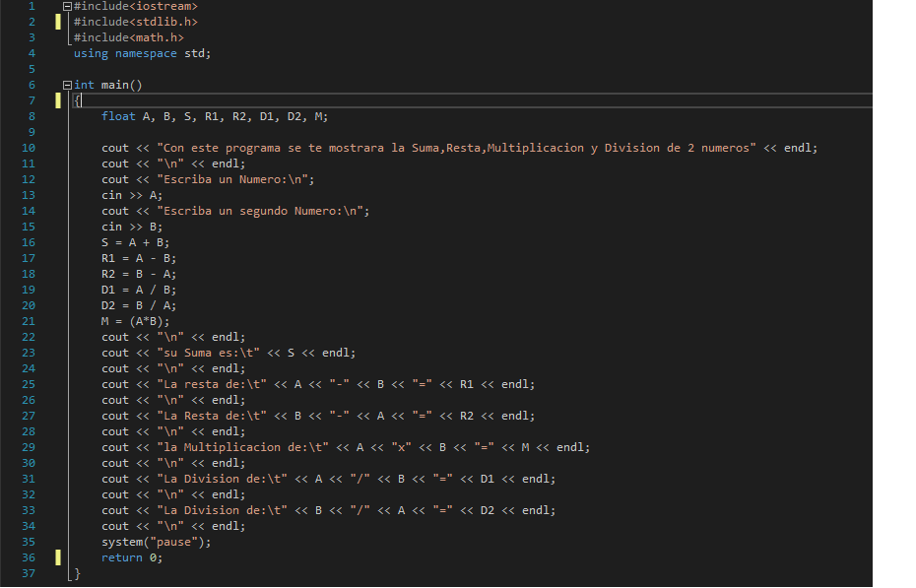The height and width of the screenshot is (588, 916).
Task: Click line number 8 in the gutter
Action: pyautogui.click(x=31, y=116)
